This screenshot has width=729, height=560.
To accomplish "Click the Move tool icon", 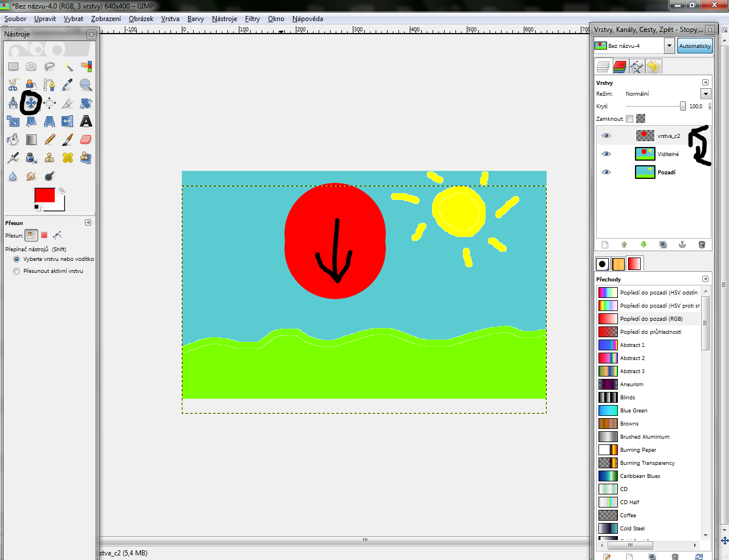I will point(31,103).
